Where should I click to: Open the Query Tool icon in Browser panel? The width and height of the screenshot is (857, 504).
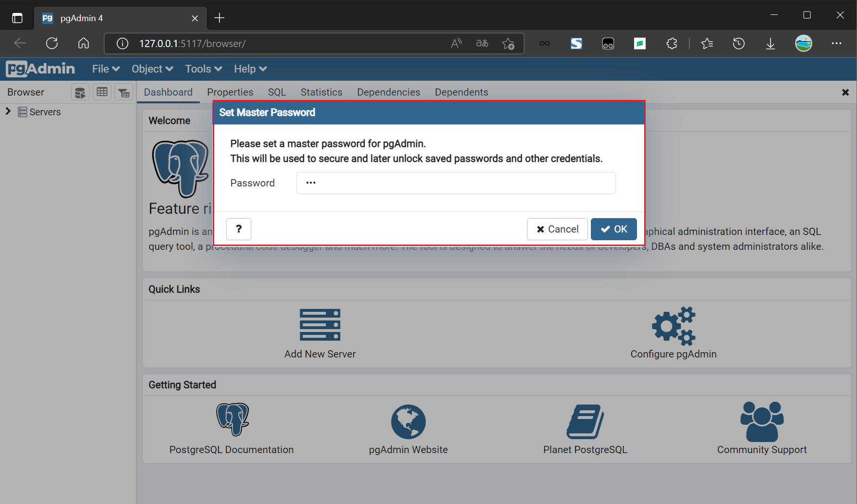point(80,92)
